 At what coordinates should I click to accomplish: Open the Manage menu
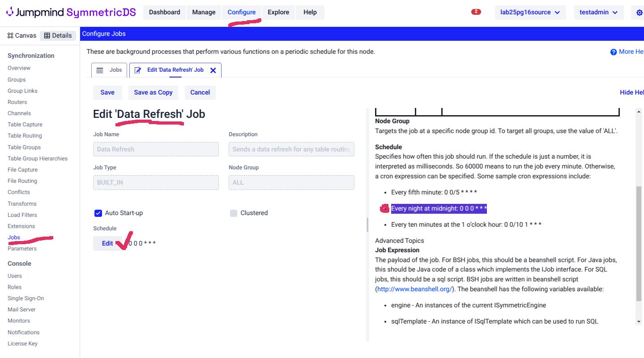[x=204, y=13]
